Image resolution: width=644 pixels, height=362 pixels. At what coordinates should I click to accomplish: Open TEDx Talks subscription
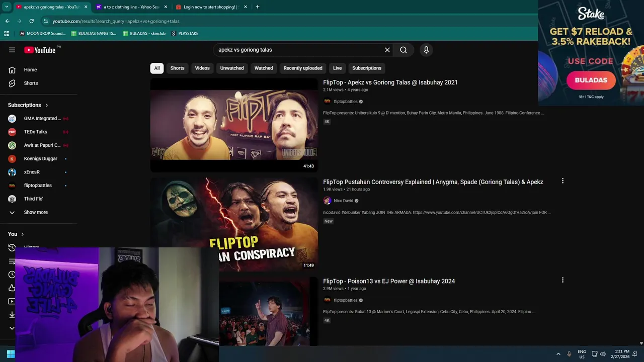click(x=38, y=132)
